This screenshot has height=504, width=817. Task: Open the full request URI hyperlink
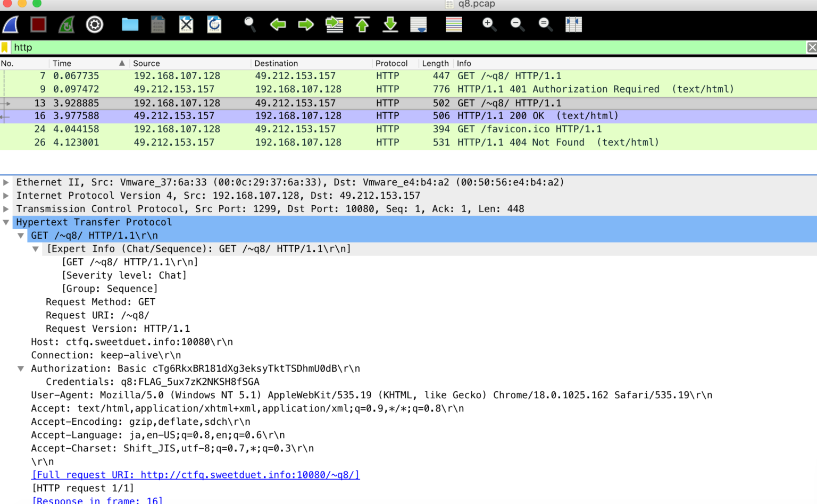click(195, 475)
